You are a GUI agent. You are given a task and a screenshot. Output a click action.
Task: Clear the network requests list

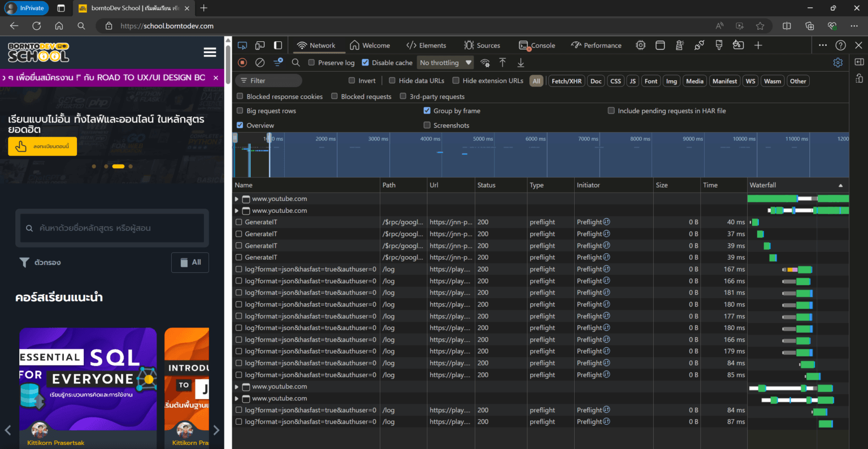coord(259,63)
